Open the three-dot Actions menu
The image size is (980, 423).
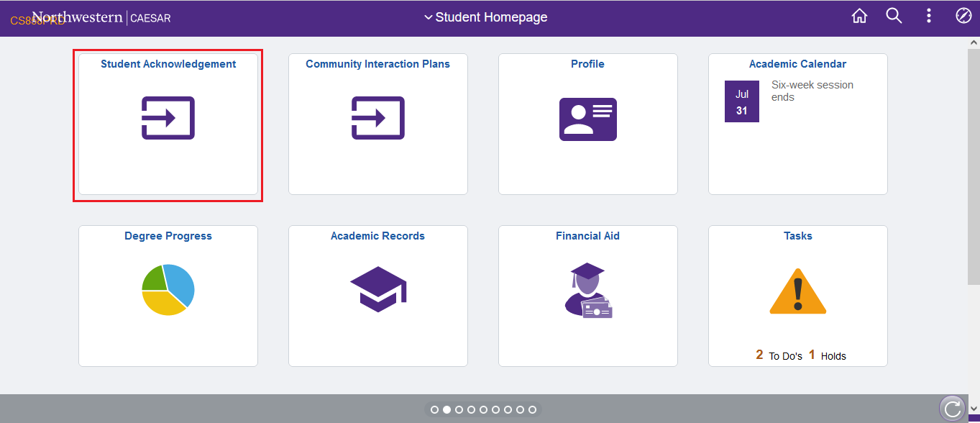pyautogui.click(x=929, y=16)
